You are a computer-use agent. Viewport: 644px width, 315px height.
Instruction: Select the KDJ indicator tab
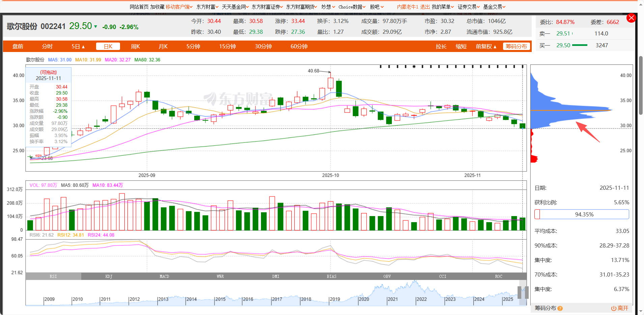tap(109, 277)
